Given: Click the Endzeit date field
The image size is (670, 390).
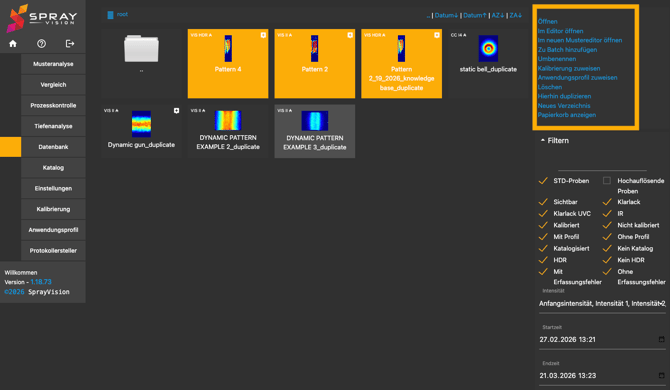Looking at the screenshot, I should point(602,375).
